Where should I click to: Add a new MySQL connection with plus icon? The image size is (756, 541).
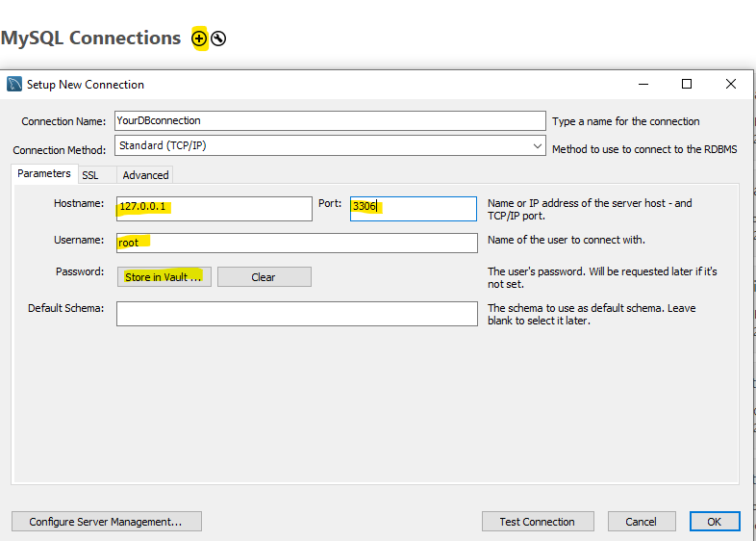pyautogui.click(x=199, y=39)
